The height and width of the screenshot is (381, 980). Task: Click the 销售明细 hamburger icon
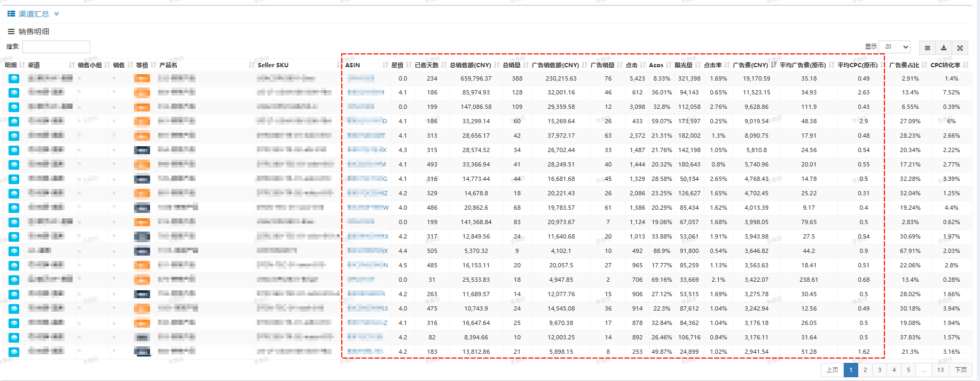(11, 31)
